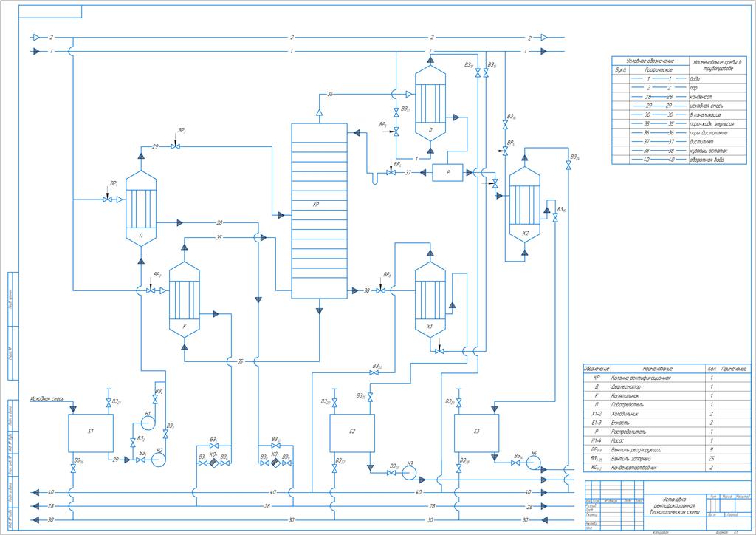This screenshot has width=756, height=535.
Task: Click title block 'Установка ректификационная Технологическая схема'
Action: (675, 505)
